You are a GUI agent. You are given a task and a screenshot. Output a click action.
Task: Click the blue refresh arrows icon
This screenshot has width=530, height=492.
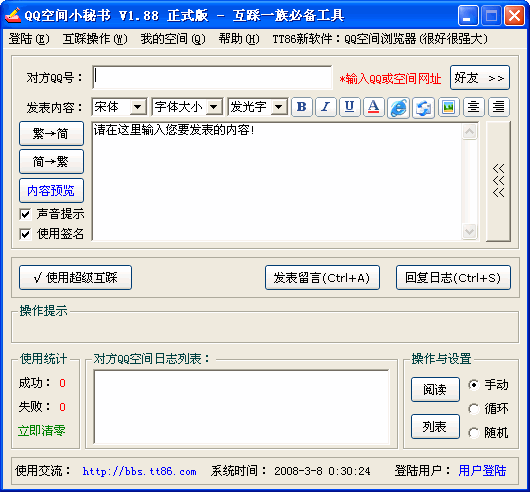(424, 108)
